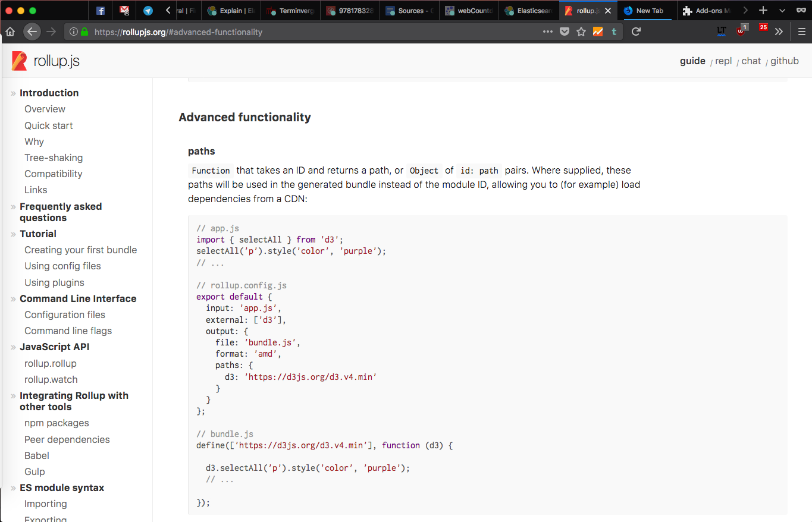Screen dimensions: 812x522
Task: Open the Tutorial section
Action: click(x=38, y=234)
